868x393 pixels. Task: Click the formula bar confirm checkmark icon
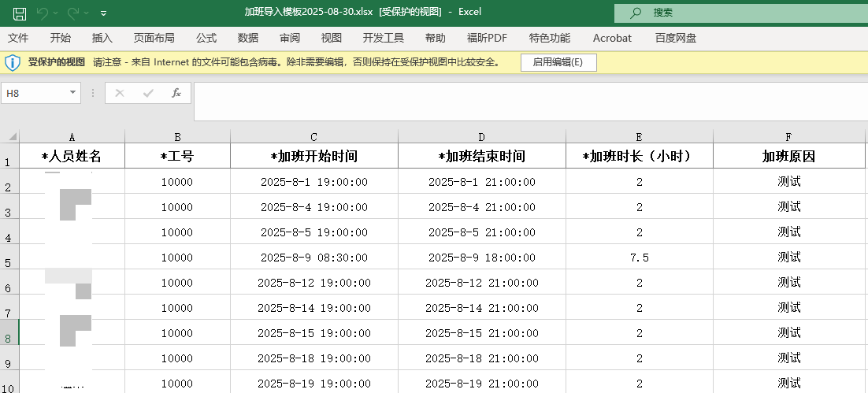click(x=148, y=93)
